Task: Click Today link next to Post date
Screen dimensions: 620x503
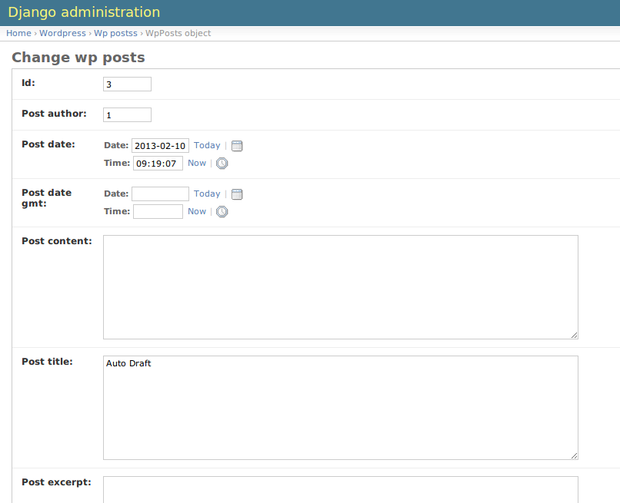Action: pos(206,146)
